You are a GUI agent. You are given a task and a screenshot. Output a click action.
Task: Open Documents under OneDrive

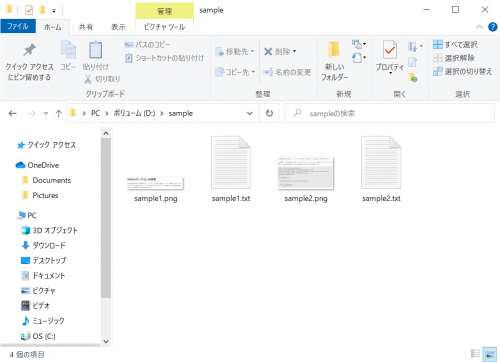(x=46, y=180)
